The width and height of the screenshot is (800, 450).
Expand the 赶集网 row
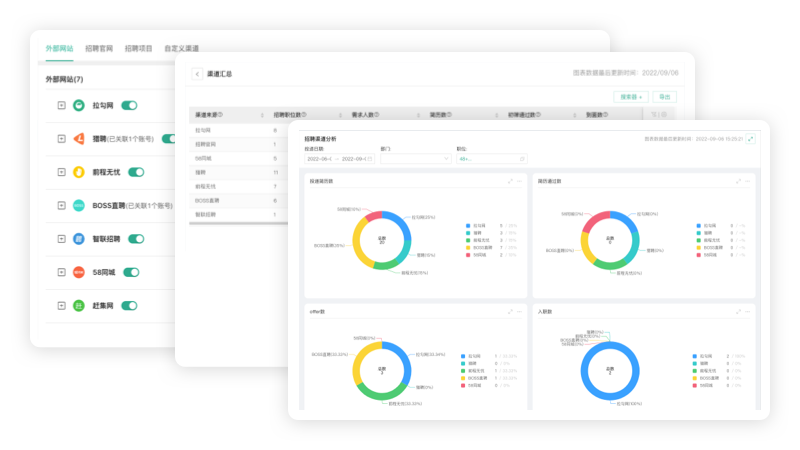click(61, 306)
